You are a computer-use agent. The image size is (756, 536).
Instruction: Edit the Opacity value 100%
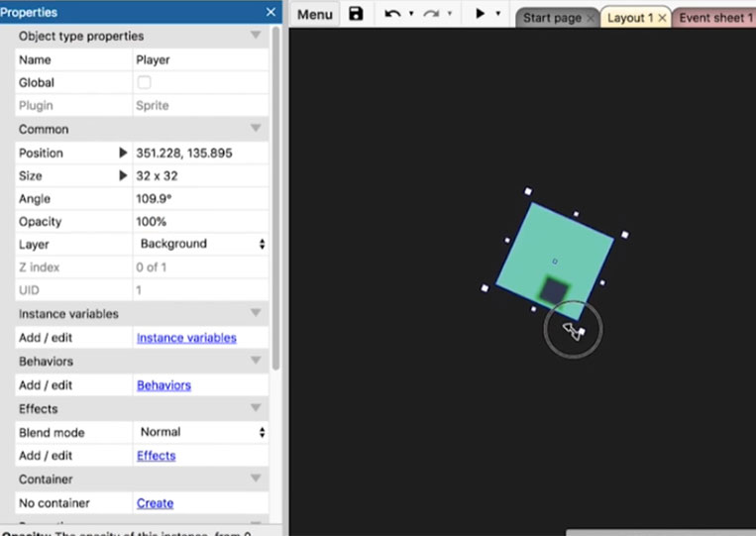(200, 222)
